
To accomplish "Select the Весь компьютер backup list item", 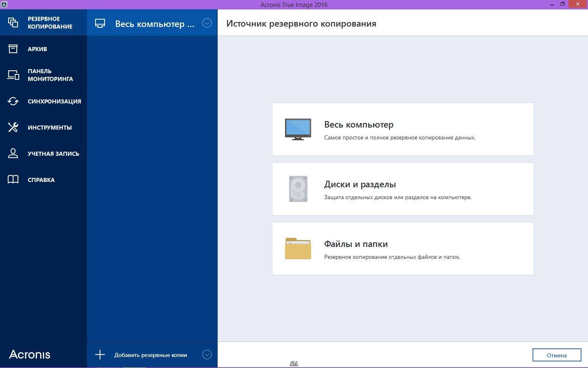I will coord(152,23).
